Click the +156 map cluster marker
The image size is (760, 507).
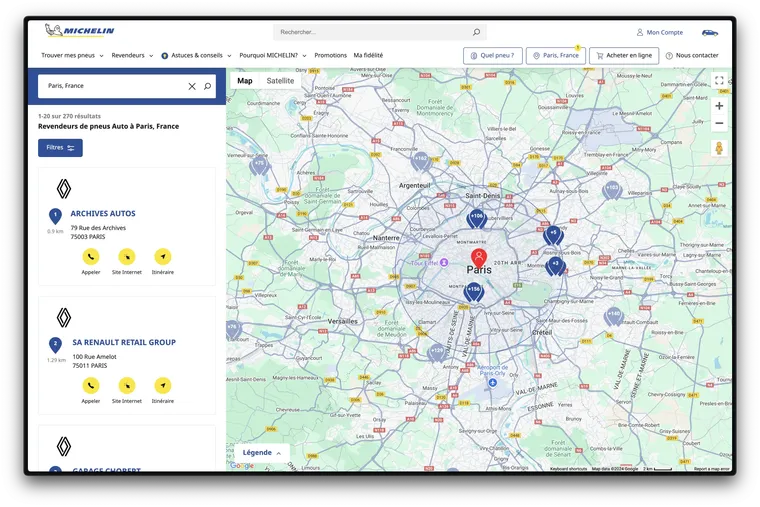coord(474,292)
